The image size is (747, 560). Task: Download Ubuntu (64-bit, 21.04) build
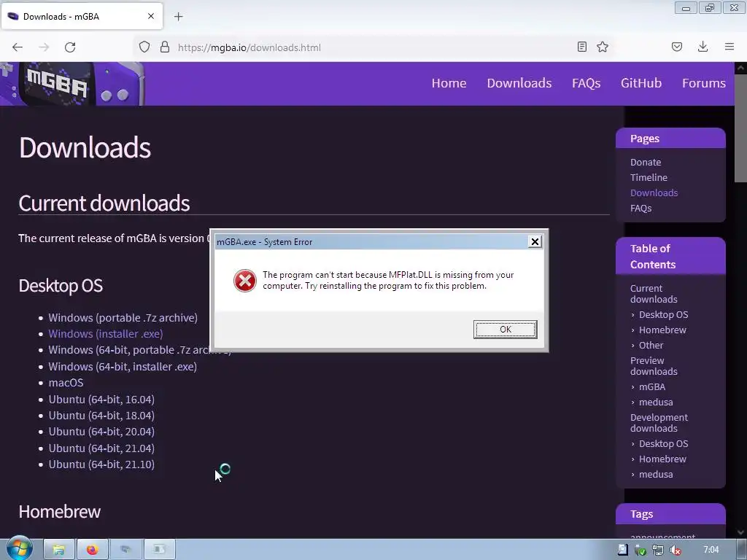point(101,448)
